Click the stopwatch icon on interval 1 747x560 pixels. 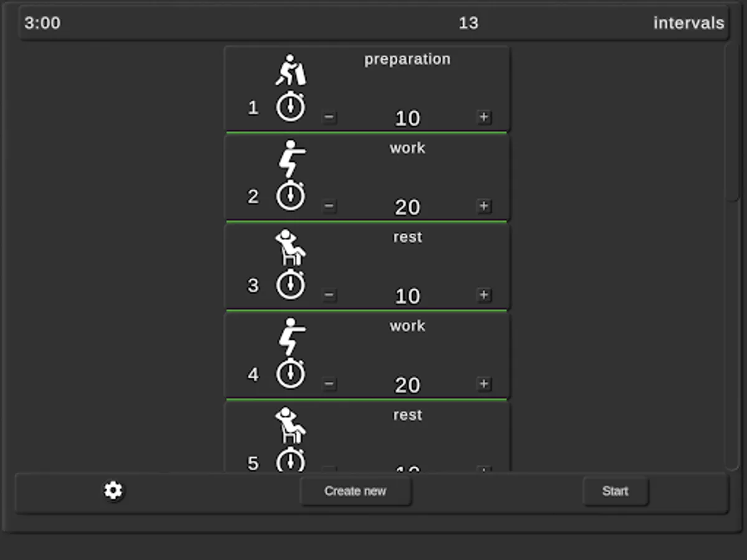click(291, 106)
